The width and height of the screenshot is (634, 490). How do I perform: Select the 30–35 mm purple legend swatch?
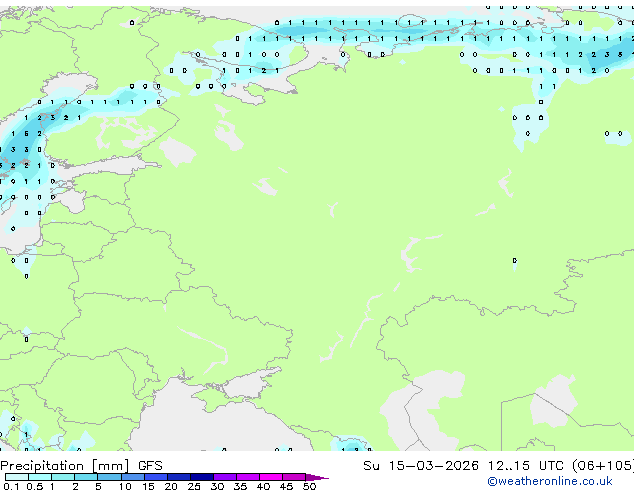(224, 477)
